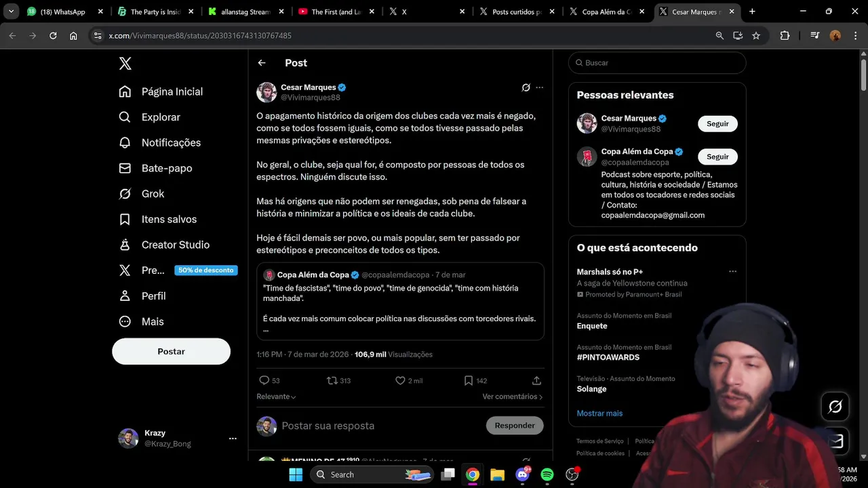The image size is (868, 488).
Task: Open Discord from the taskbar
Action: (x=522, y=474)
